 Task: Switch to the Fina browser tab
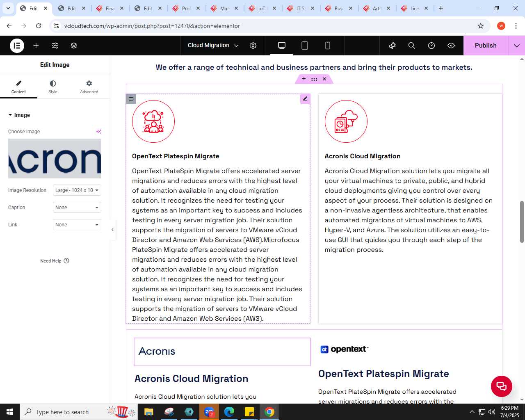point(110,8)
